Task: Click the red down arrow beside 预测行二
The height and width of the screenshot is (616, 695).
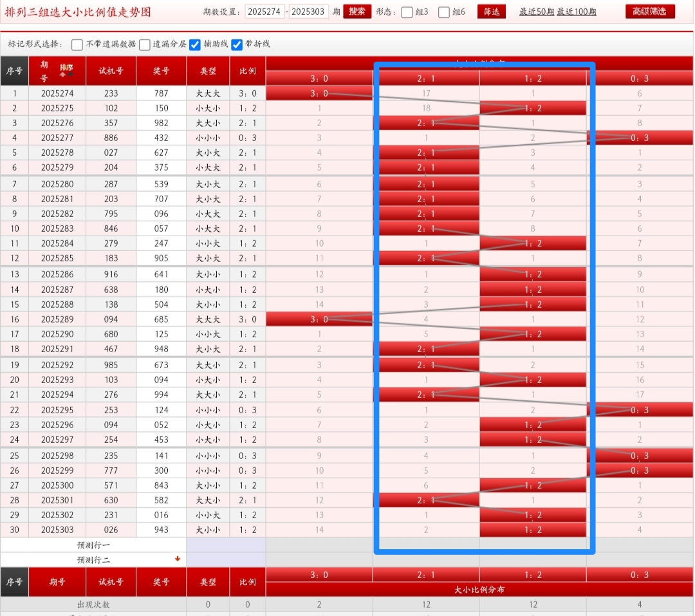Action: [x=178, y=559]
